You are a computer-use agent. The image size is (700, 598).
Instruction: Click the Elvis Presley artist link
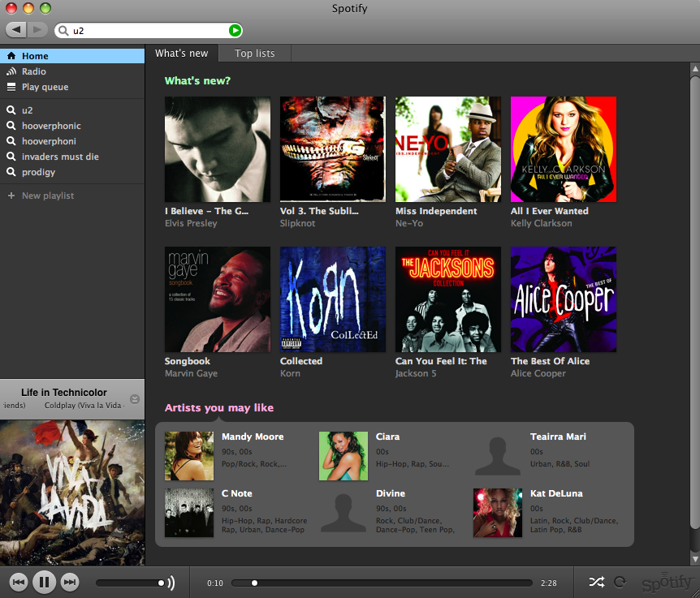[191, 223]
